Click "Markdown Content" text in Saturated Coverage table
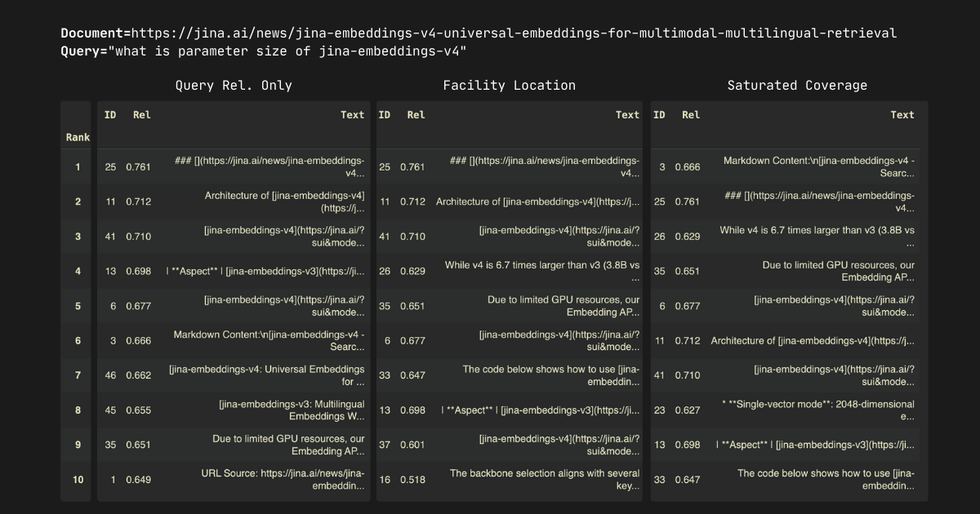 click(x=819, y=166)
